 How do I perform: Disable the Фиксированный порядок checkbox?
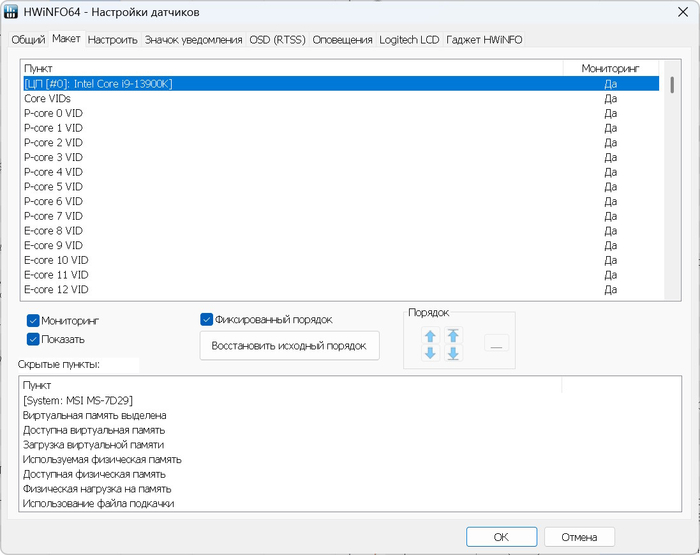(207, 320)
